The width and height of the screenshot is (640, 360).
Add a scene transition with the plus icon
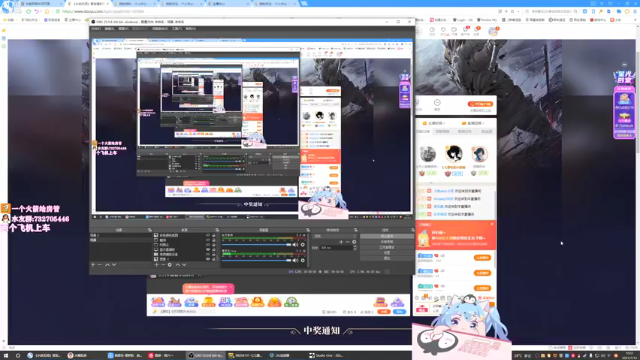[x=341, y=242]
